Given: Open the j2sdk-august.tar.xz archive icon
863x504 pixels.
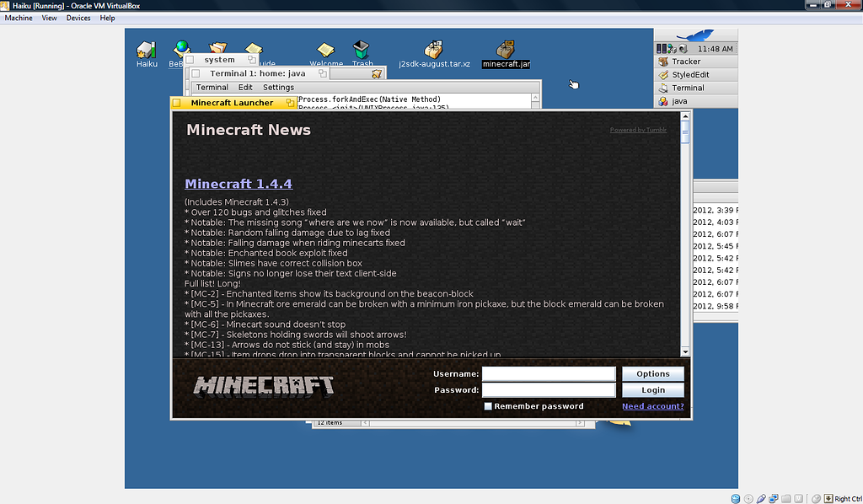Looking at the screenshot, I should [434, 51].
